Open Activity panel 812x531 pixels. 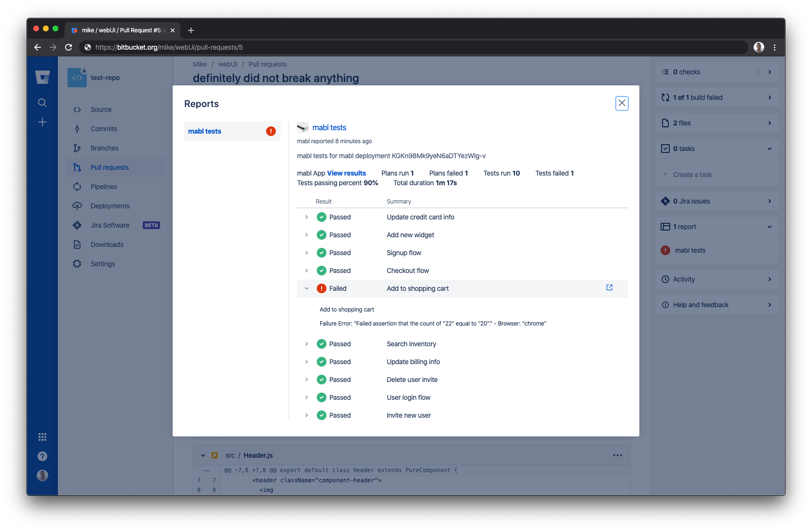717,279
